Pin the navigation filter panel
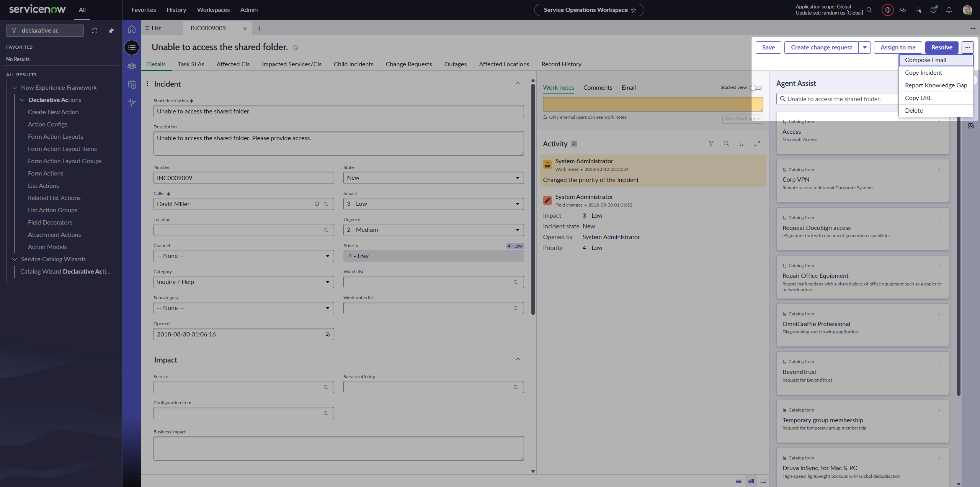This screenshot has width=980, height=487. (x=111, y=31)
